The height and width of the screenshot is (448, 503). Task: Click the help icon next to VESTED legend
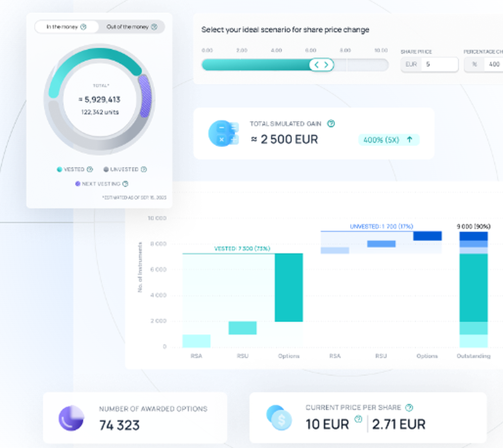click(x=90, y=169)
